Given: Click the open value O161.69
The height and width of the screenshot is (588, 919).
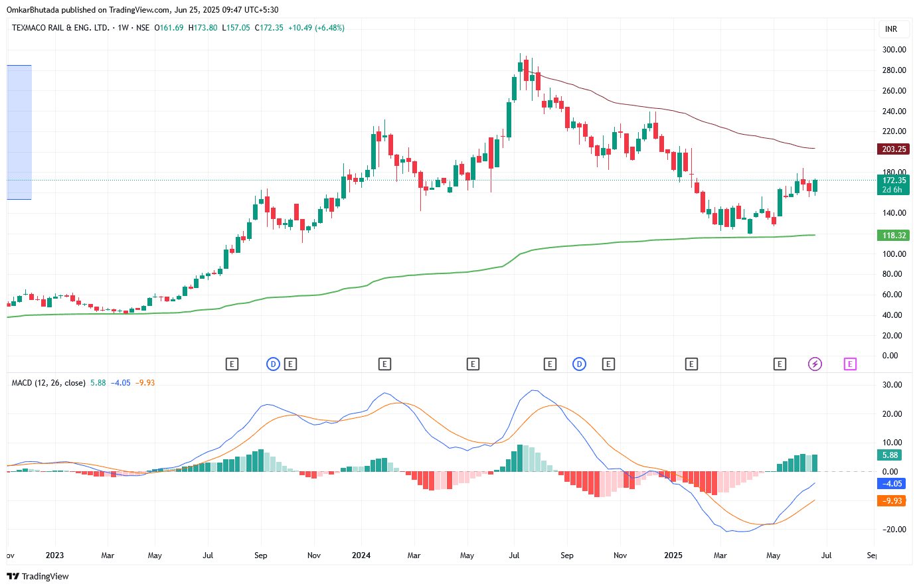Looking at the screenshot, I should pos(169,28).
